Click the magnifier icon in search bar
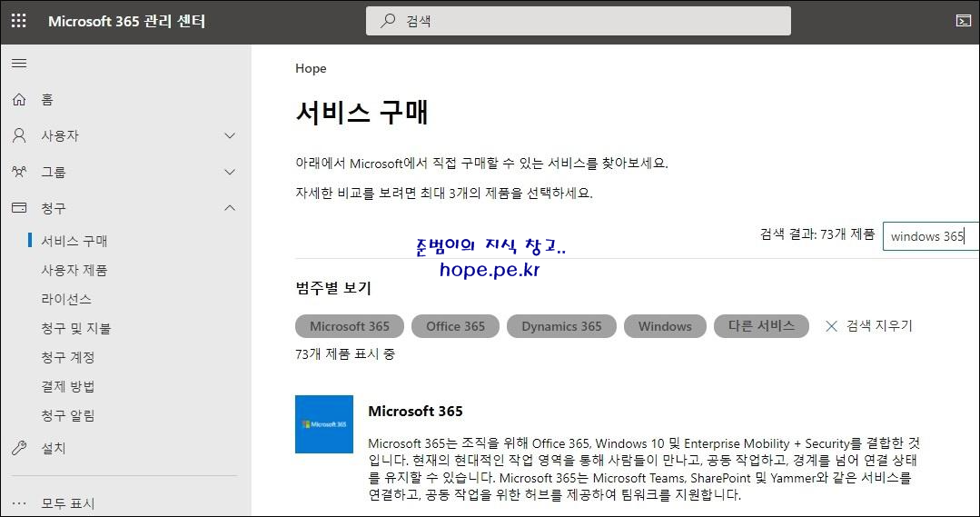Viewport: 980px width, 517px height. pyautogui.click(x=388, y=21)
